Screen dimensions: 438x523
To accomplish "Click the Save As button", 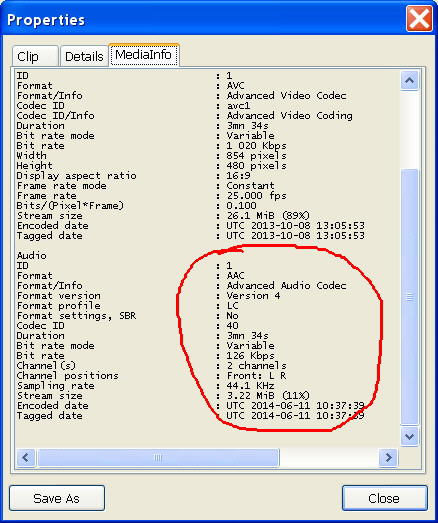I will click(57, 498).
